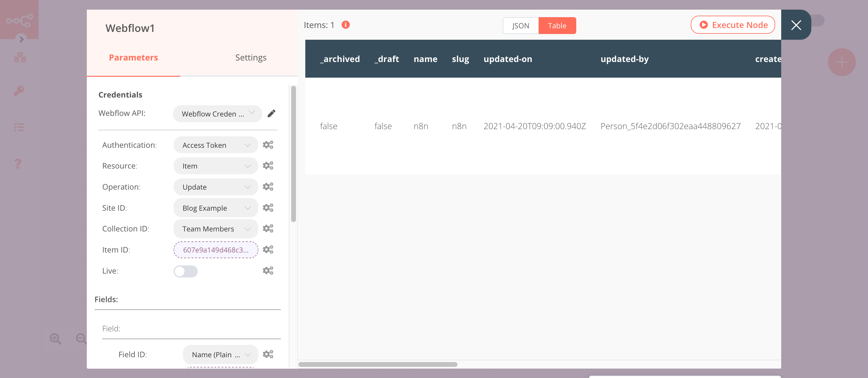Zoom out on the canvas with the magnifier icon
Screen dimensions: 868x378
click(x=80, y=339)
